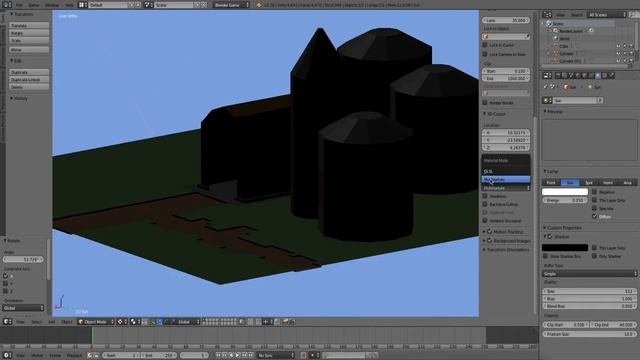Select the Area lamp type tab
The height and width of the screenshot is (360, 640).
(x=627, y=182)
